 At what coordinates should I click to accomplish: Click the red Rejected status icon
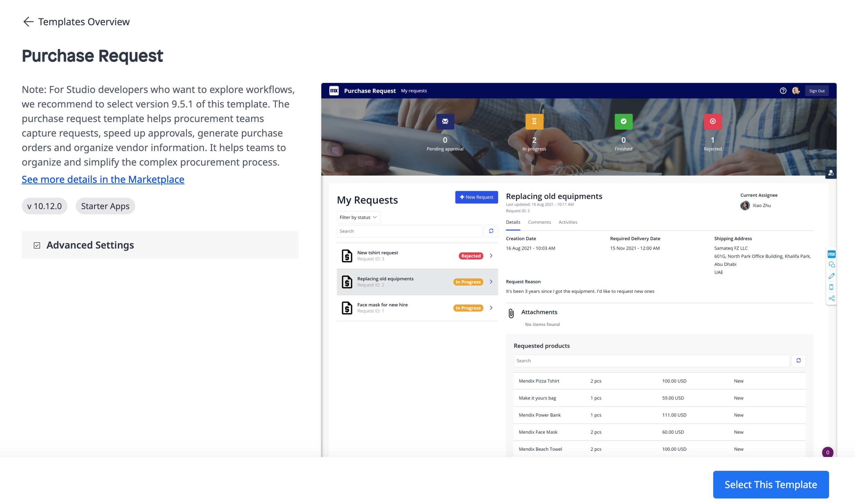(712, 121)
